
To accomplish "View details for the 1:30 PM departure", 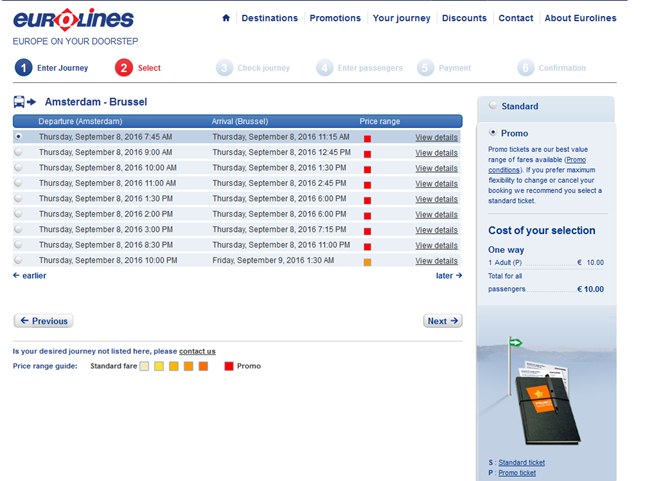I will [x=436, y=199].
